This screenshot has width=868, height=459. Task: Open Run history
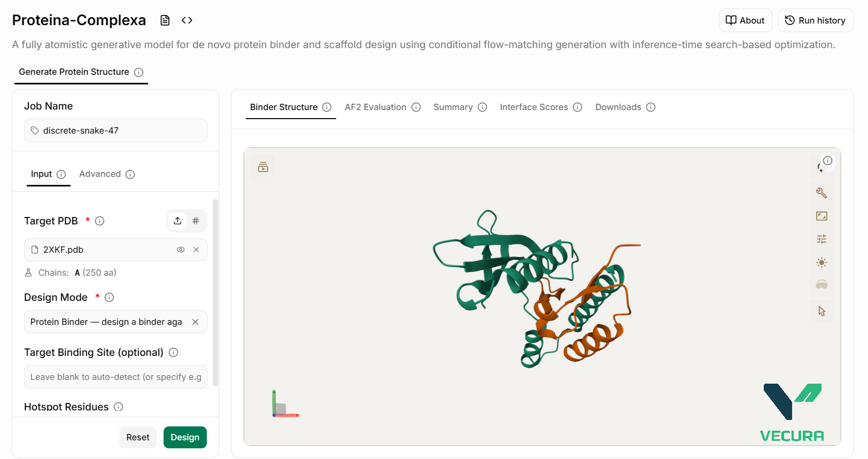pyautogui.click(x=816, y=20)
